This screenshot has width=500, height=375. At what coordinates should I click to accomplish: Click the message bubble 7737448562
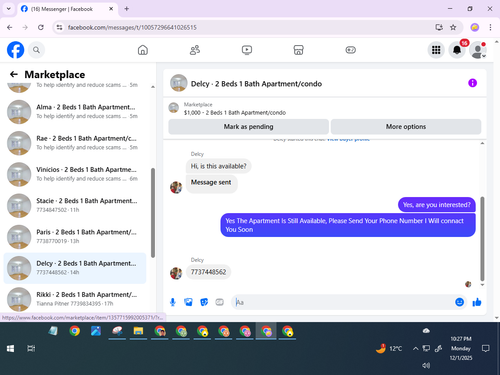(x=208, y=272)
